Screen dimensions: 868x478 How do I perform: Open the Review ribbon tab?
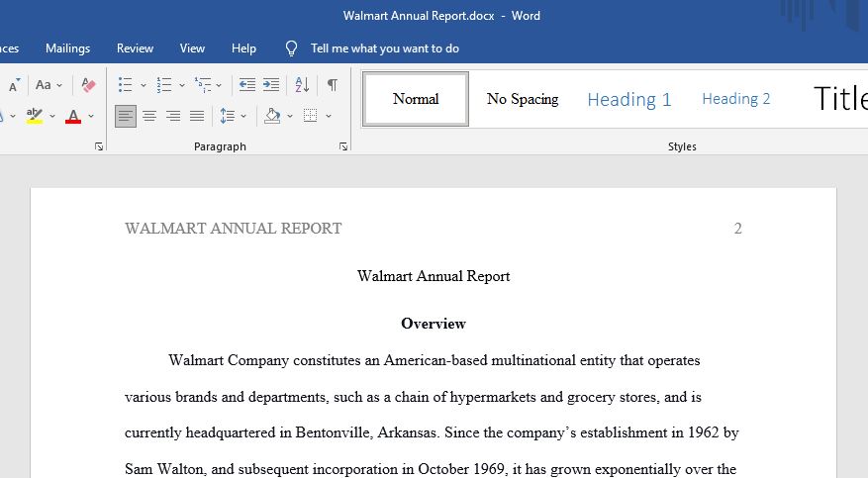pos(135,48)
